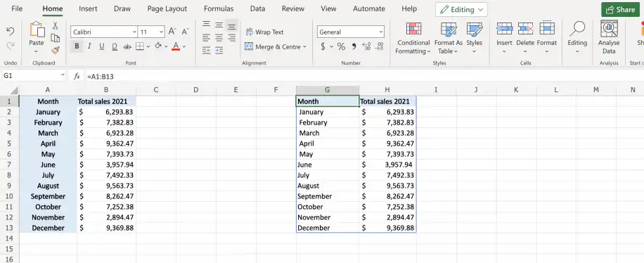644x263 pixels.
Task: Open the File menu
Action: pyautogui.click(x=17, y=8)
